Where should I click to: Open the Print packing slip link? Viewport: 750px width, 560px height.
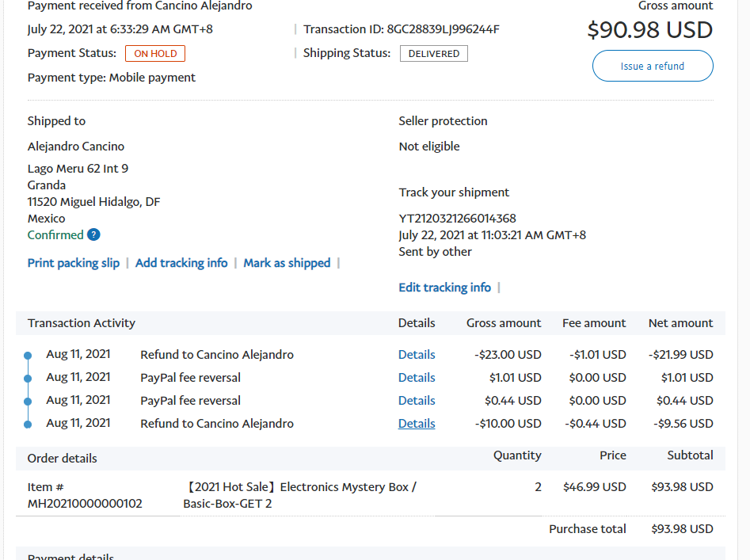(74, 263)
